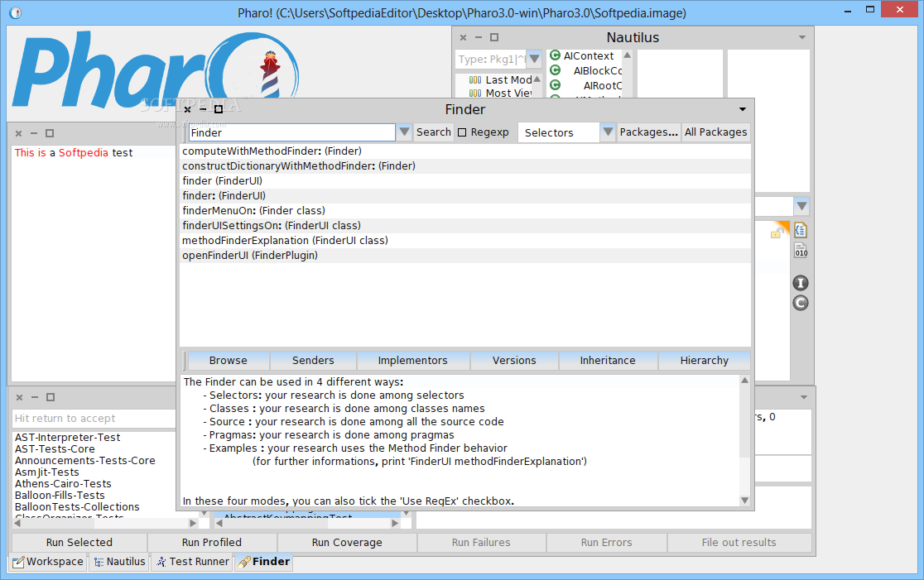This screenshot has width=924, height=580.
Task: Click the Hierarchy tab in Finder
Action: click(x=705, y=361)
